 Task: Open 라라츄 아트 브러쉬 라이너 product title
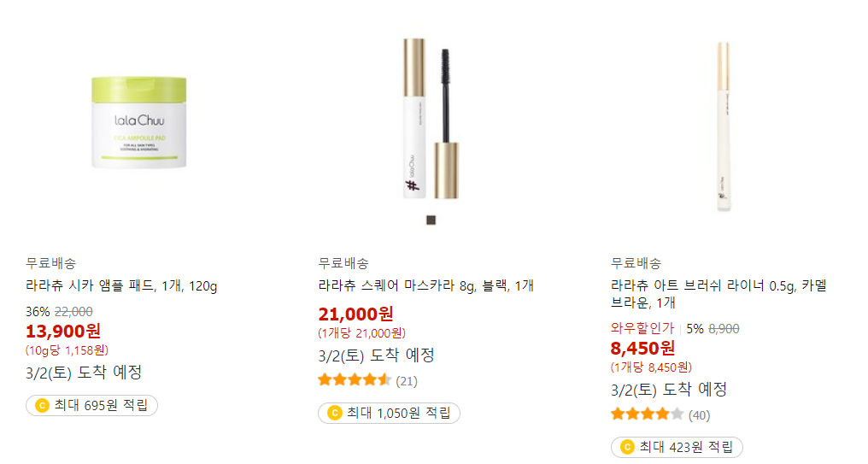[x=718, y=294]
